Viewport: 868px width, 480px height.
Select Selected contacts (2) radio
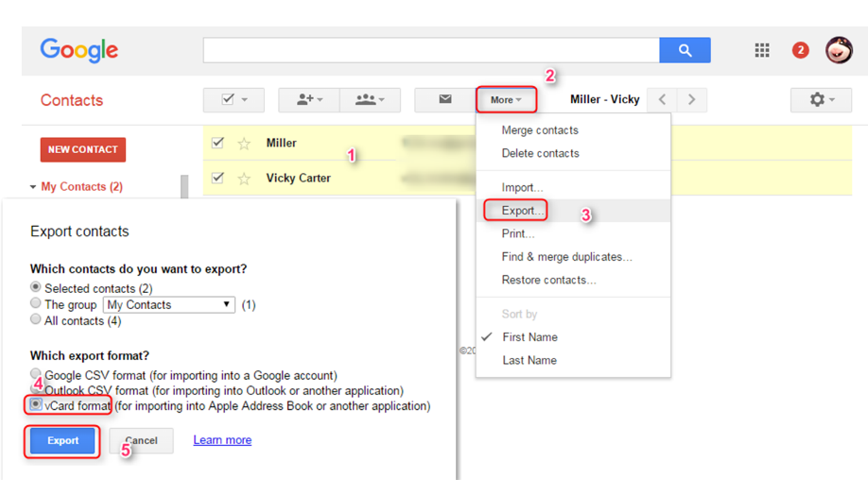click(x=35, y=287)
